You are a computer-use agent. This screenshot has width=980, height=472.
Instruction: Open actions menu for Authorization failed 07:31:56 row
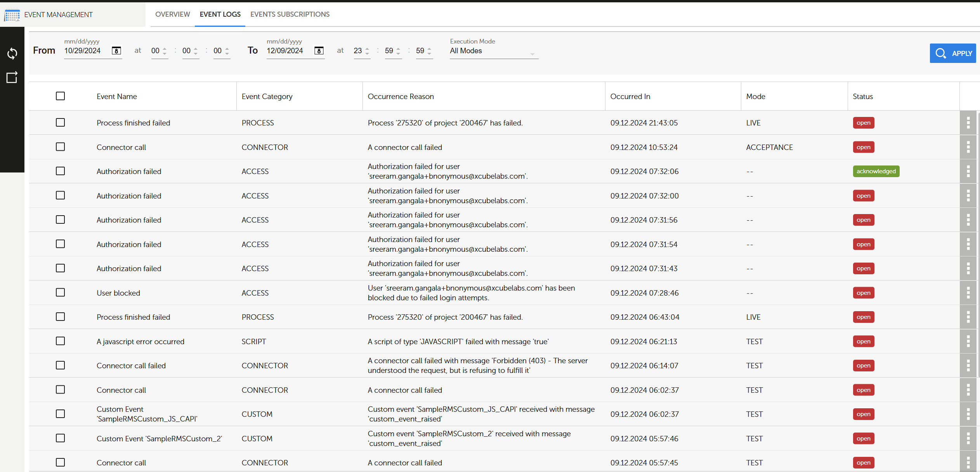pos(968,220)
